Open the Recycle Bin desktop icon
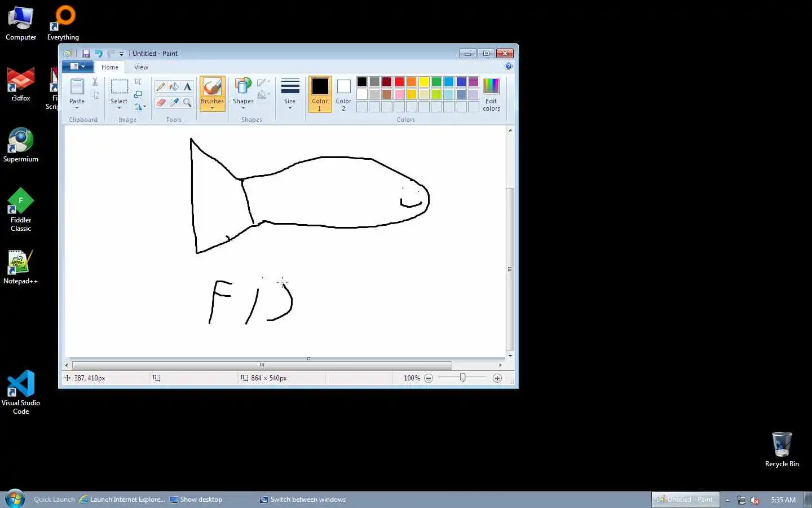 click(782, 450)
